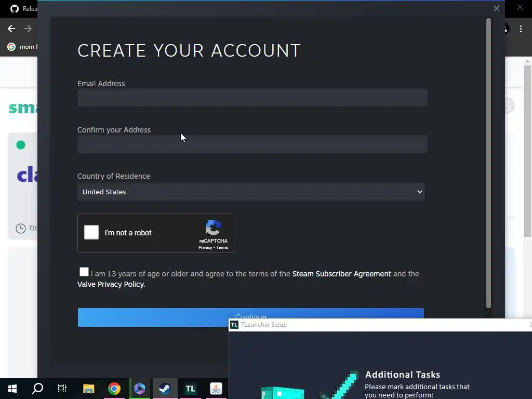
Task: Open the TLauncher taskbar icon
Action: (190, 389)
